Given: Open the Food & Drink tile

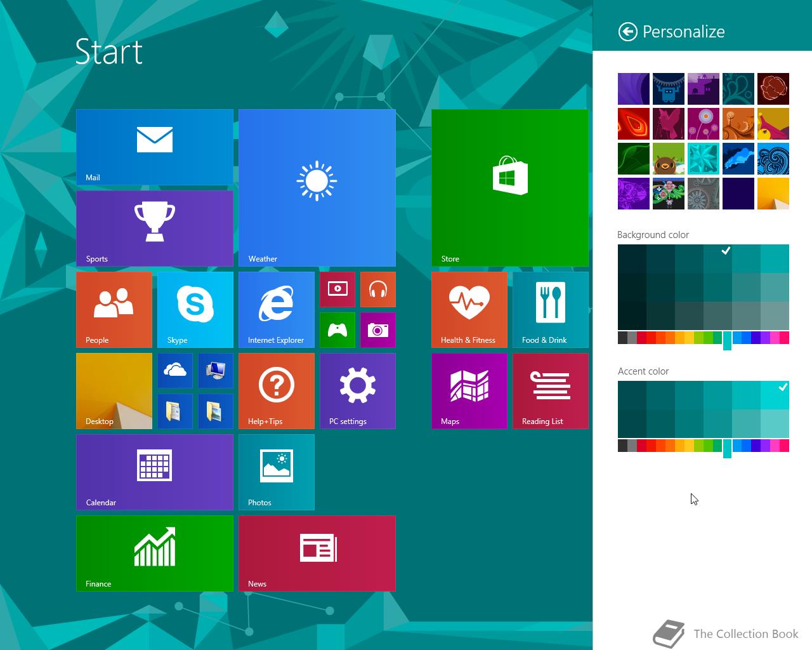Looking at the screenshot, I should coord(551,310).
